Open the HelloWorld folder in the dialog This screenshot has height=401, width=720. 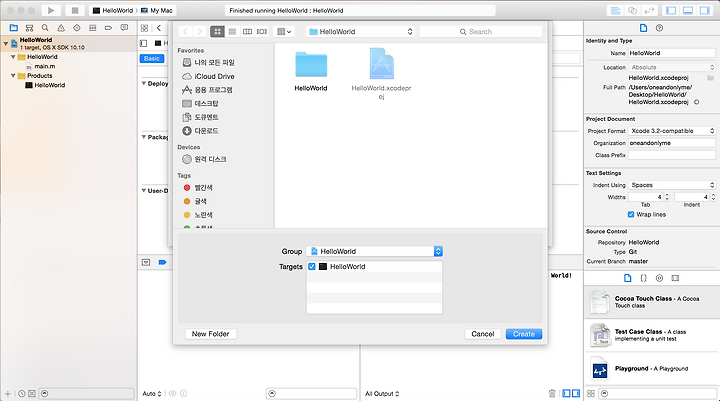coord(311,65)
